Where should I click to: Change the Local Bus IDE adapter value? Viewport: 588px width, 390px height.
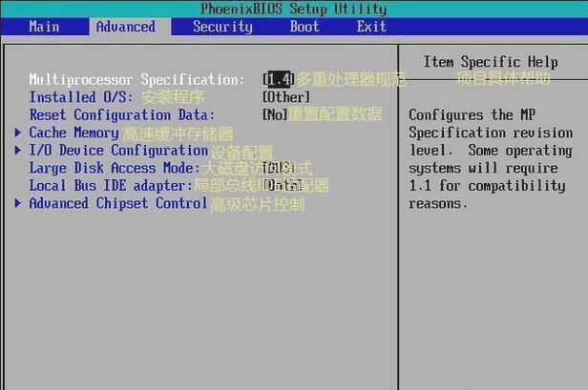[x=283, y=185]
